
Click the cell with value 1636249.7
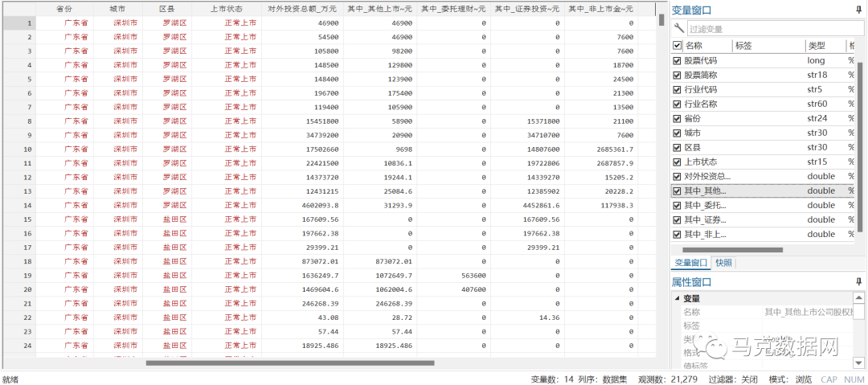302,276
